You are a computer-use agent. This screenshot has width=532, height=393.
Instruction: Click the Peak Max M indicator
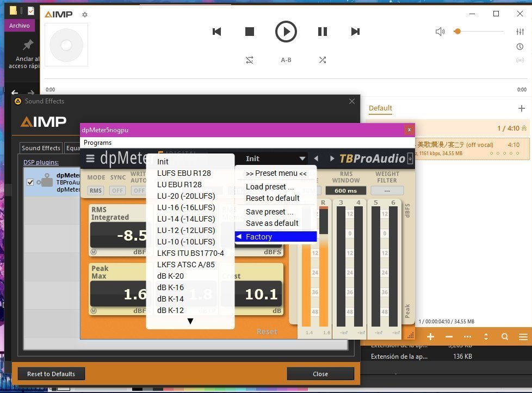(94, 310)
